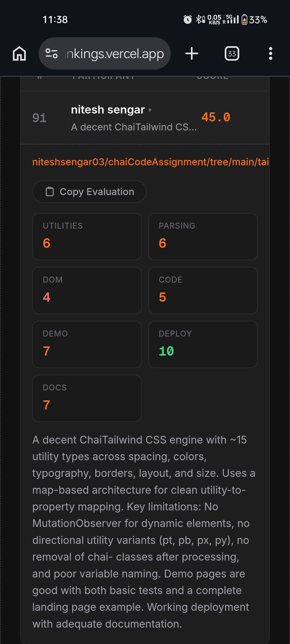Tap the clipboard icon on Copy Evaluation
Viewport: 290px width, 644px height.
tap(50, 192)
